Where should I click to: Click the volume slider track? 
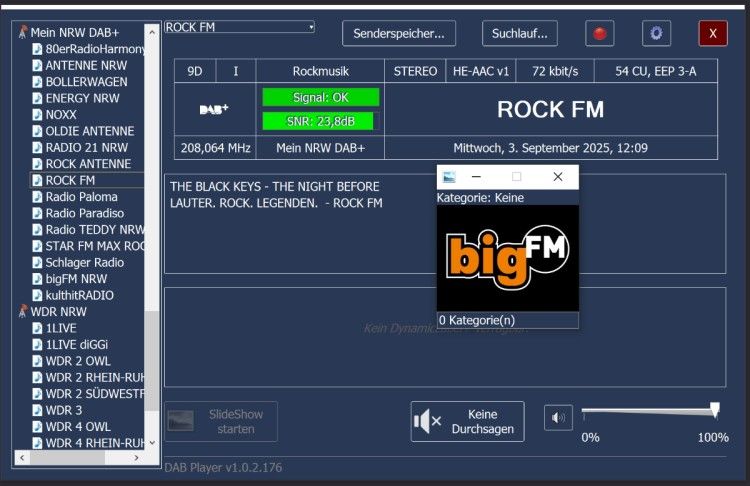(x=648, y=410)
